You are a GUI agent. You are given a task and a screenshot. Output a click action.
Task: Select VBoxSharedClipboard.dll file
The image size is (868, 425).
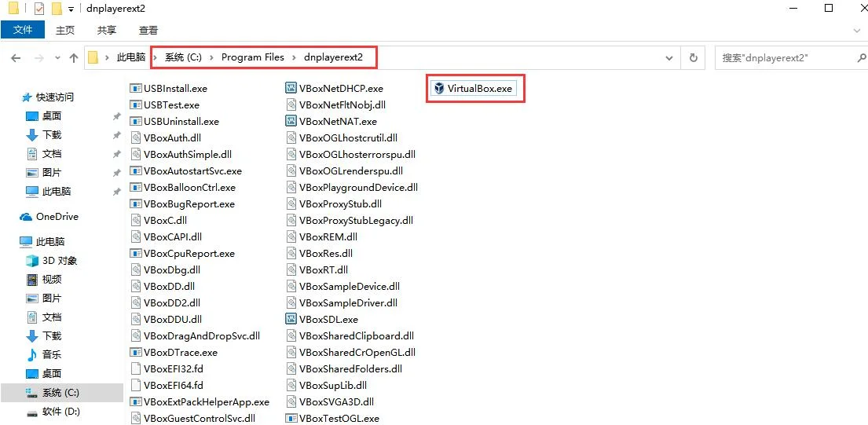[350, 336]
